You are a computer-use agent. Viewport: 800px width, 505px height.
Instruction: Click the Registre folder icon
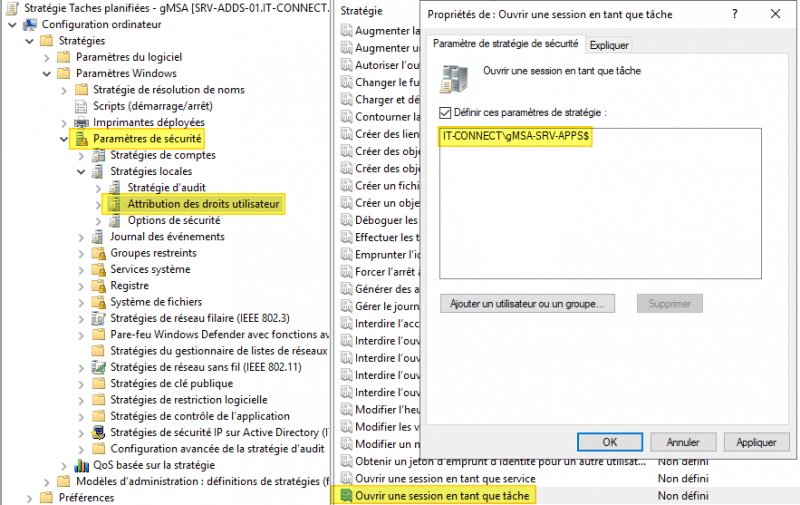click(x=98, y=286)
